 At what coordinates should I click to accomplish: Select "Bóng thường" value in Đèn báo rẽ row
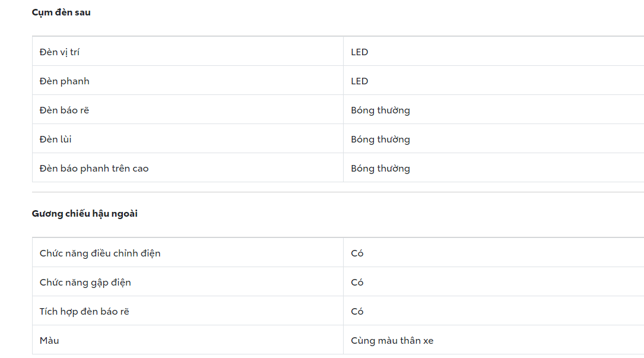point(380,110)
